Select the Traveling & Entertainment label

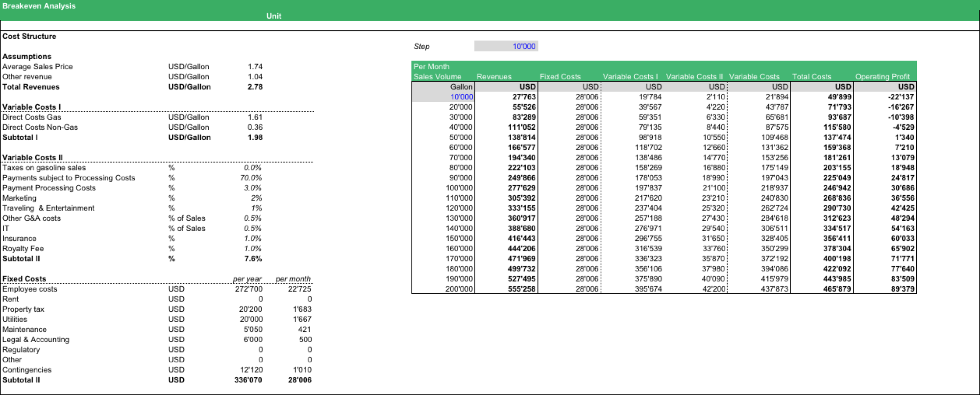(x=49, y=208)
